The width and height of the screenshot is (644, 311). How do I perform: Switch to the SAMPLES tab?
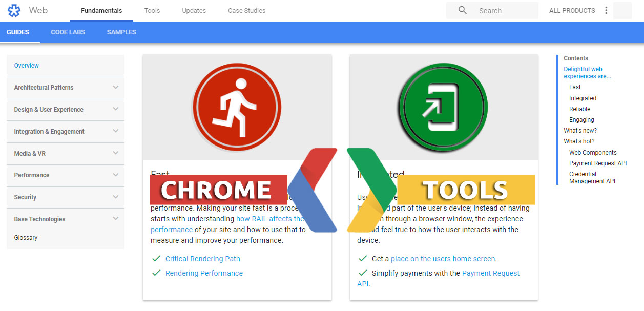[121, 32]
